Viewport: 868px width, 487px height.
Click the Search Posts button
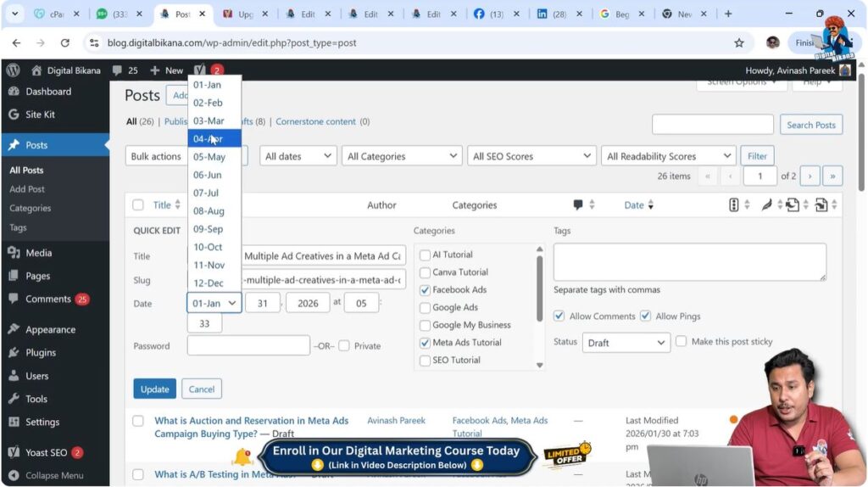(x=811, y=125)
